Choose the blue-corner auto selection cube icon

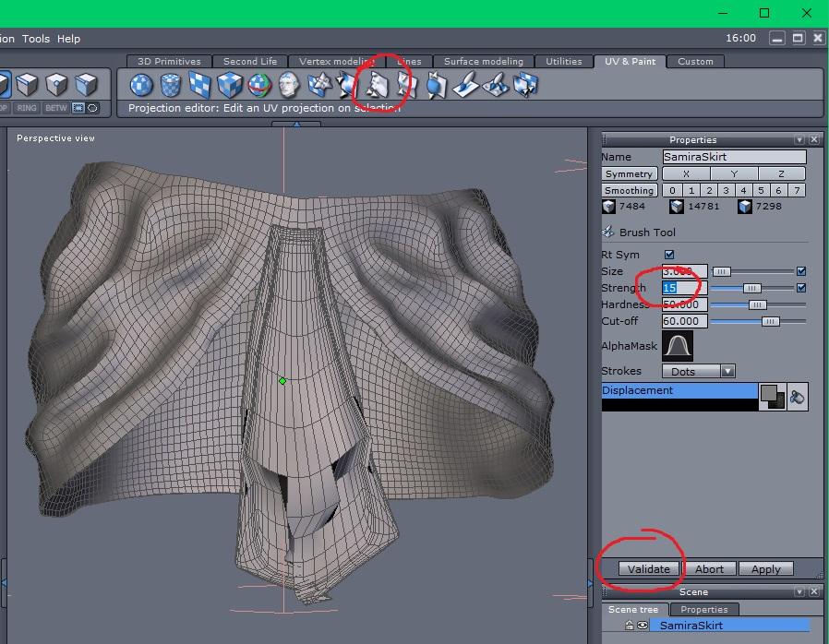[86, 83]
